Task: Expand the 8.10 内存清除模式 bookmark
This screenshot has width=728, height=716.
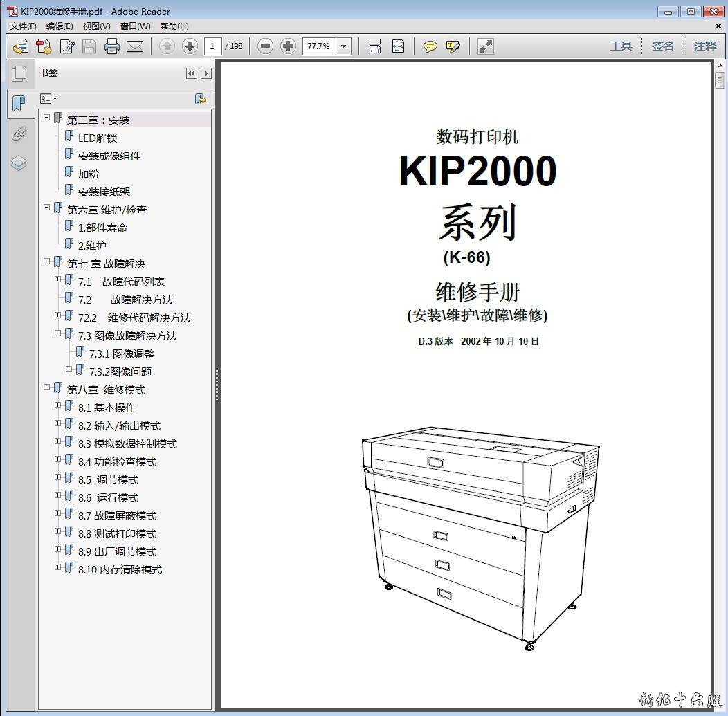Action: coord(57,567)
